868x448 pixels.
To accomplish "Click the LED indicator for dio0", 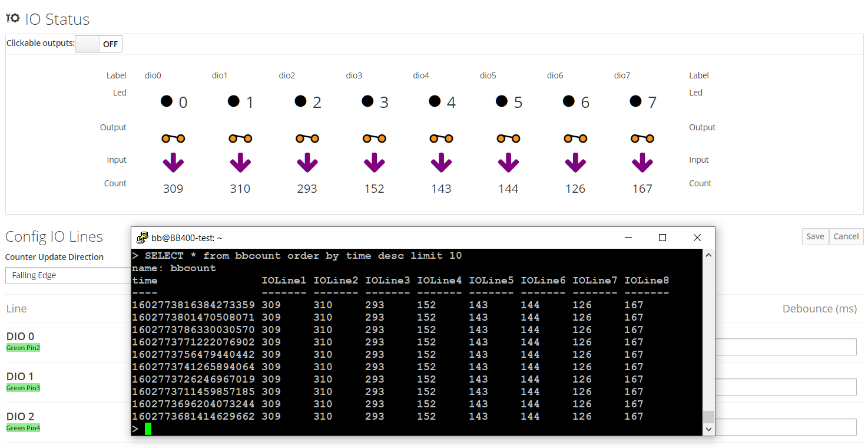I will coord(167,101).
